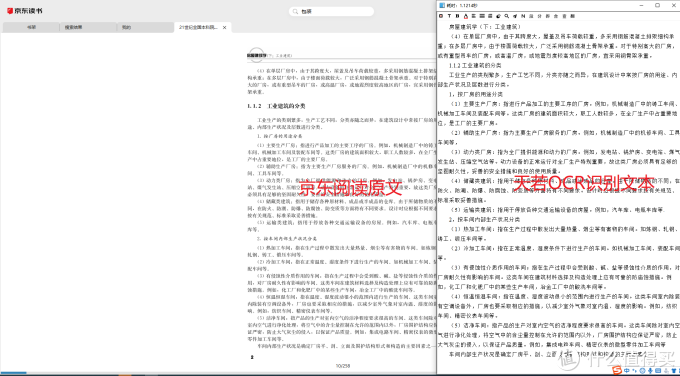Click the palette icon in OCR toolbar

(498, 16)
